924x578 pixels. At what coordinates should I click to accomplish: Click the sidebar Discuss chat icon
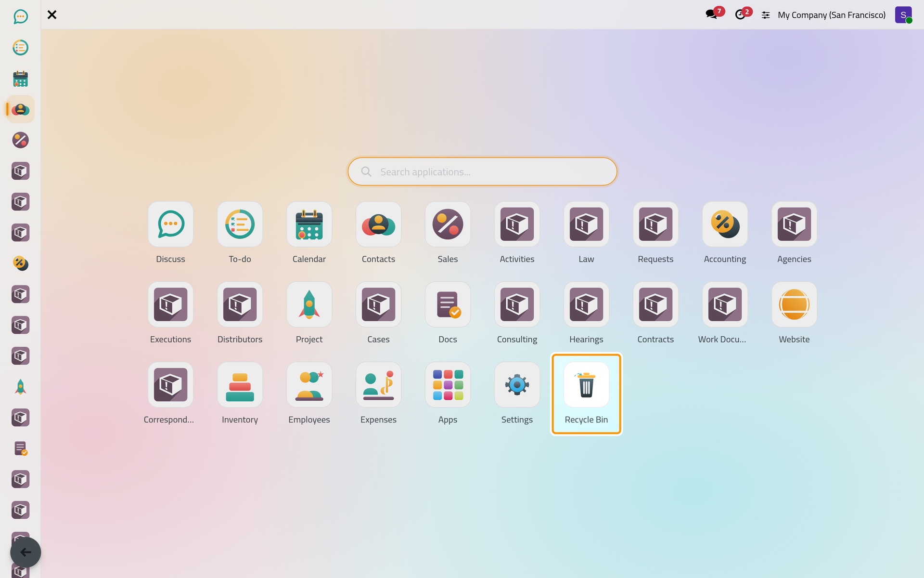pyautogui.click(x=20, y=17)
